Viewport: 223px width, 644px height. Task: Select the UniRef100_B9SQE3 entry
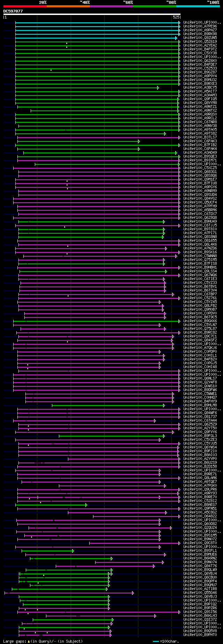point(200,157)
